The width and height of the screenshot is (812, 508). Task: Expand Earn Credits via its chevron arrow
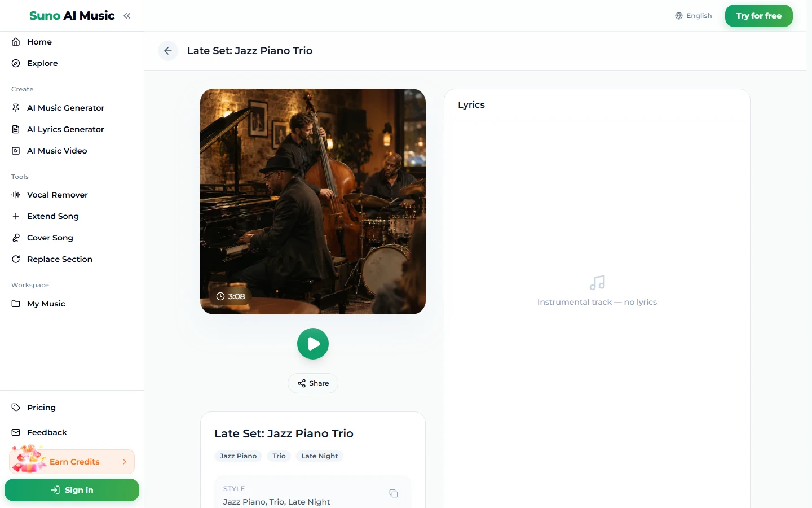(x=125, y=462)
